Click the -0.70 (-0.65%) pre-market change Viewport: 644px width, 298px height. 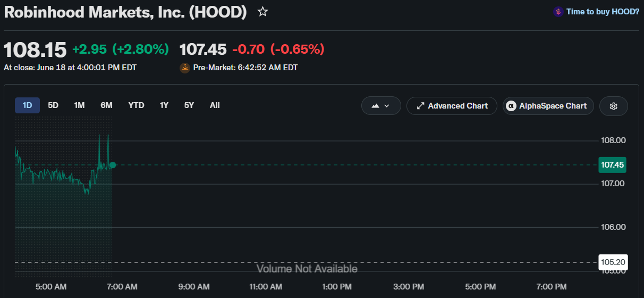(x=278, y=49)
